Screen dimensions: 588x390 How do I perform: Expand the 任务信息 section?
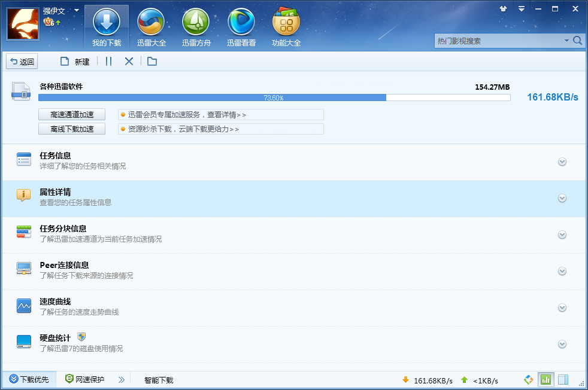562,162
